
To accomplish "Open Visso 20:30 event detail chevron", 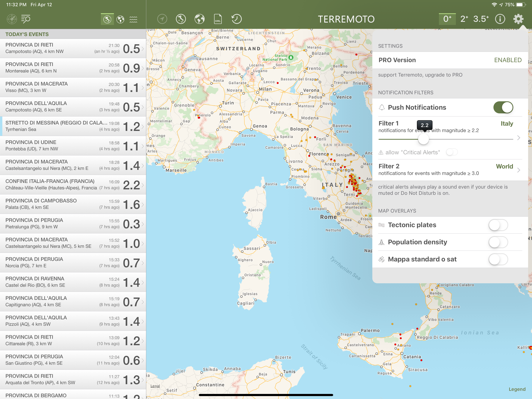I will (143, 88).
